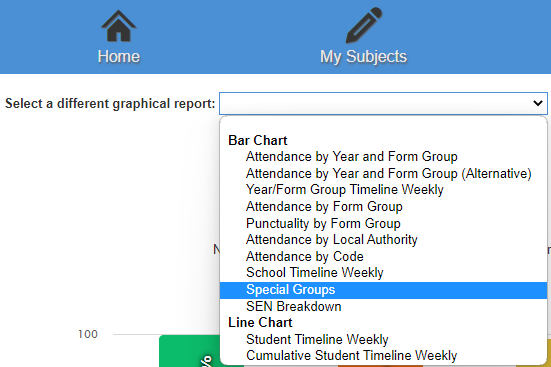The width and height of the screenshot is (551, 367).
Task: Pick Attendance by Form Group option
Action: click(383, 206)
